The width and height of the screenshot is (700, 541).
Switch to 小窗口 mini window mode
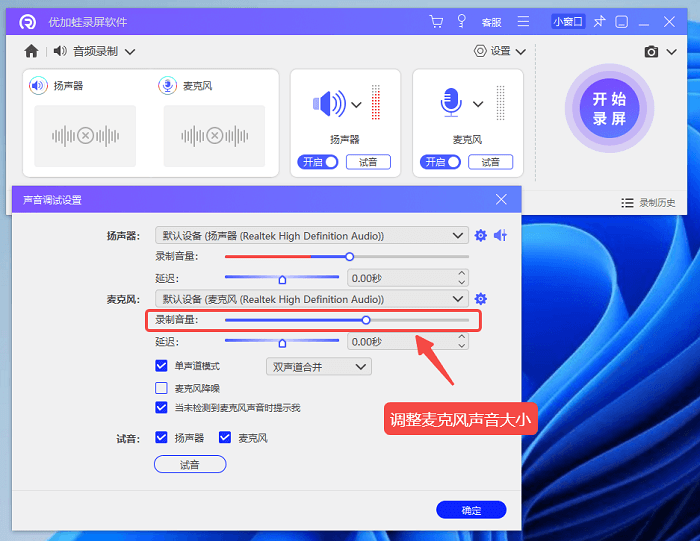pos(568,21)
